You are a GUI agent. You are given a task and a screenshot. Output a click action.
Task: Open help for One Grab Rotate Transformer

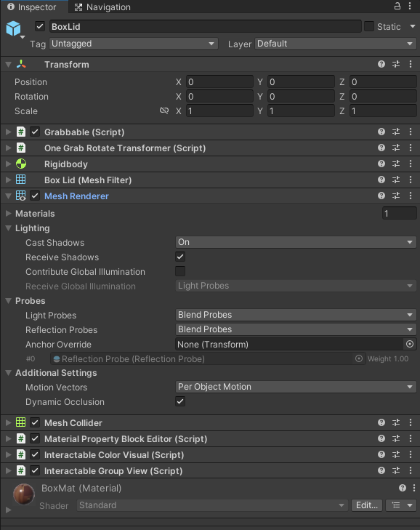pyautogui.click(x=381, y=148)
